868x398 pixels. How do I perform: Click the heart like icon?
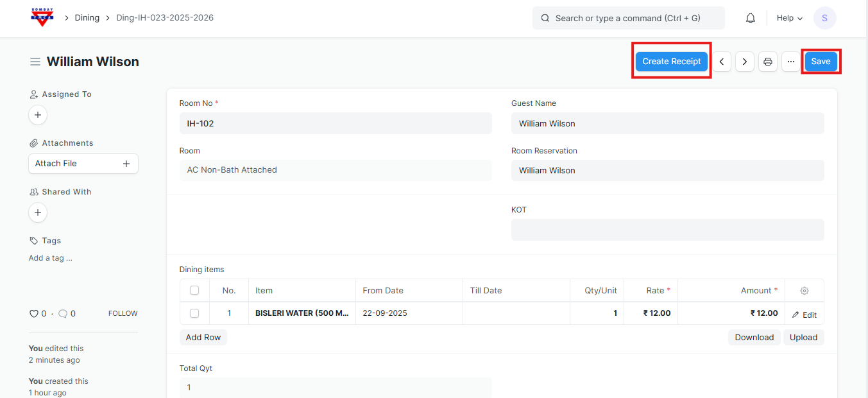tap(34, 314)
